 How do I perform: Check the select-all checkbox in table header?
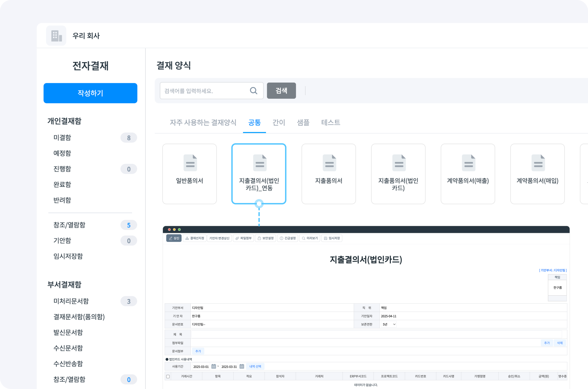tap(168, 376)
